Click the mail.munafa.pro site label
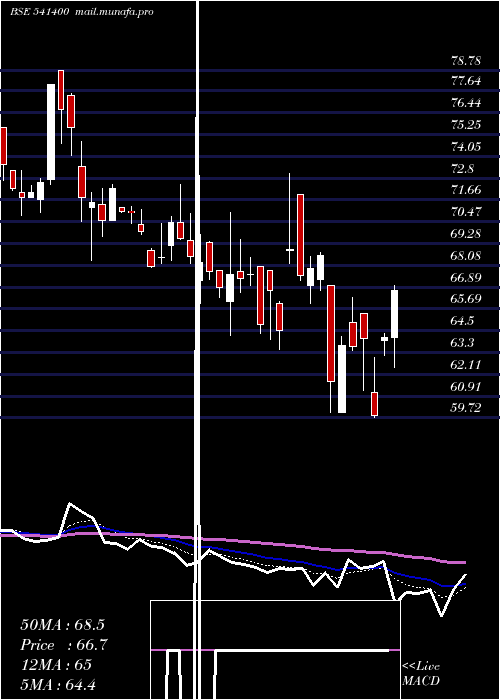The height and width of the screenshot is (700, 500). [113, 12]
